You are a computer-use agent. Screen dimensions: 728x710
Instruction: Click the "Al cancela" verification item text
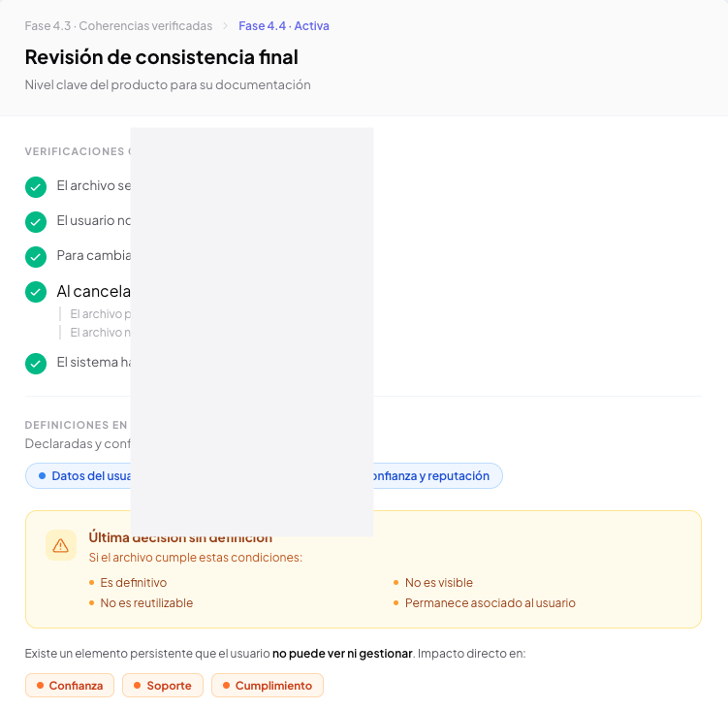(x=93, y=292)
